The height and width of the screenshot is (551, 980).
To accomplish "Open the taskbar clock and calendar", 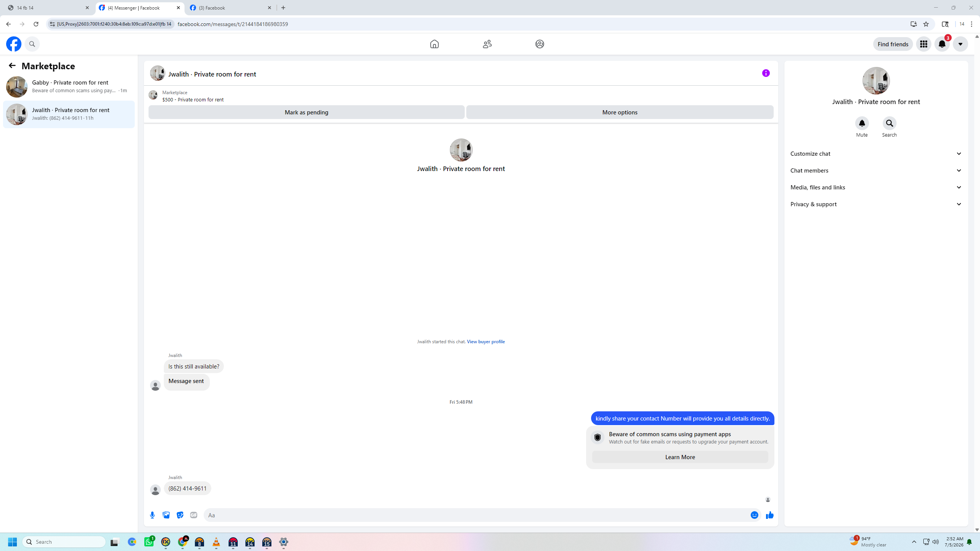I will click(954, 541).
